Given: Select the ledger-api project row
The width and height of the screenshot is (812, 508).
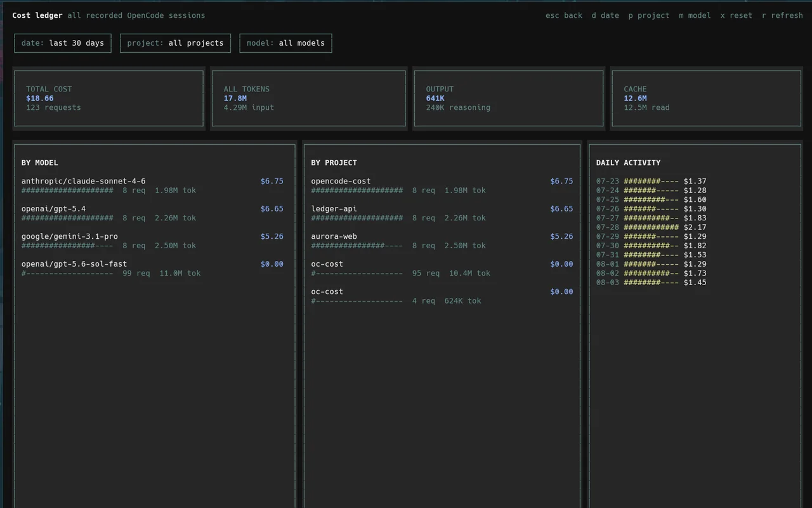Looking at the screenshot, I should tap(442, 213).
